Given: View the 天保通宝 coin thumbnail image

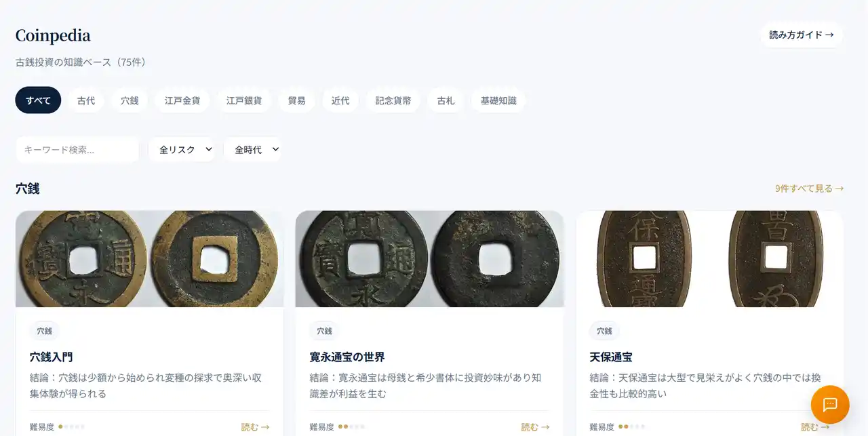Looking at the screenshot, I should (x=710, y=259).
